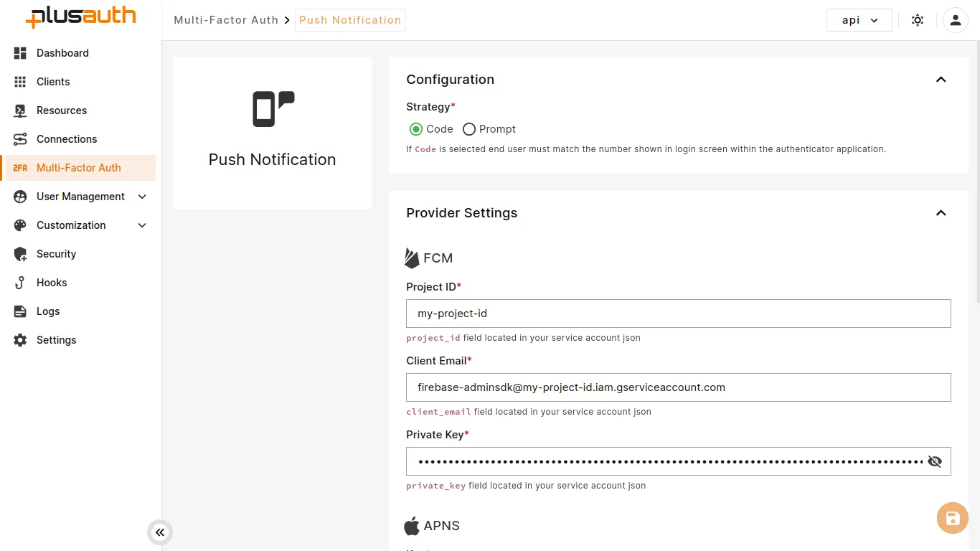The image size is (980, 551).
Task: Collapse the Provider Settings section
Action: coord(941,213)
